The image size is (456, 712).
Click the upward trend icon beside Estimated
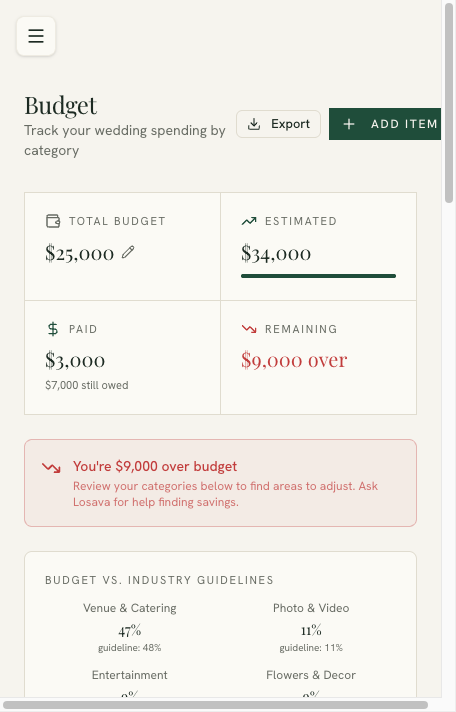coord(249,221)
